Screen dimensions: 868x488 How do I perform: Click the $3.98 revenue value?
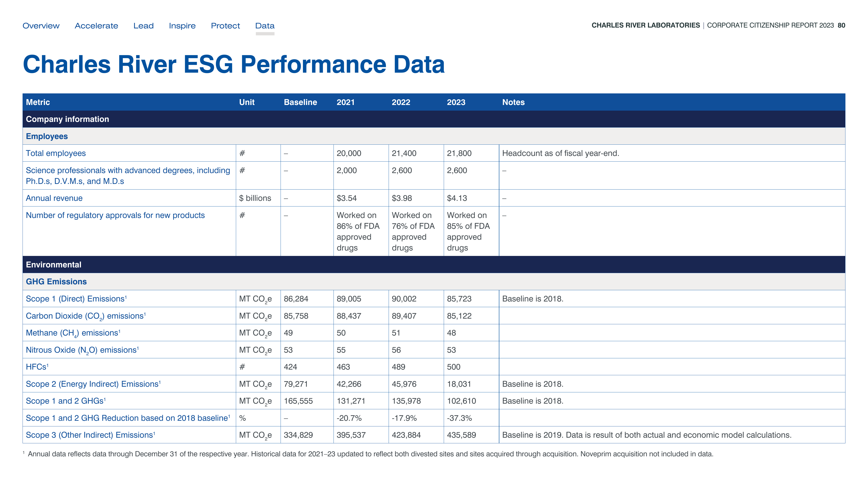[x=402, y=198]
